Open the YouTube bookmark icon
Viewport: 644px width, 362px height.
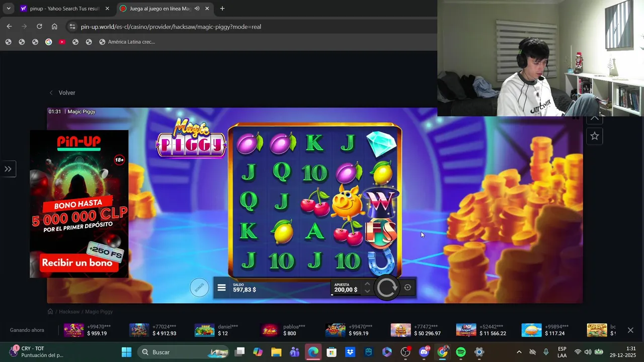click(x=62, y=42)
